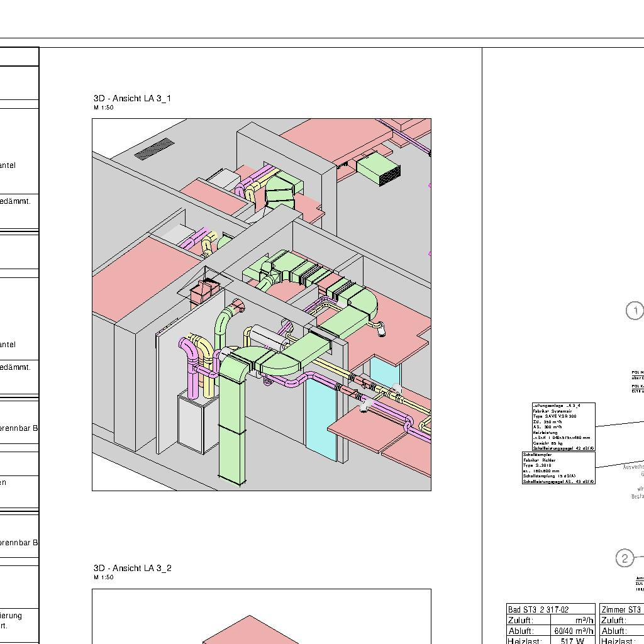Select the circled number 1 marker
Image resolution: width=644 pixels, height=644 pixels.
(x=635, y=311)
